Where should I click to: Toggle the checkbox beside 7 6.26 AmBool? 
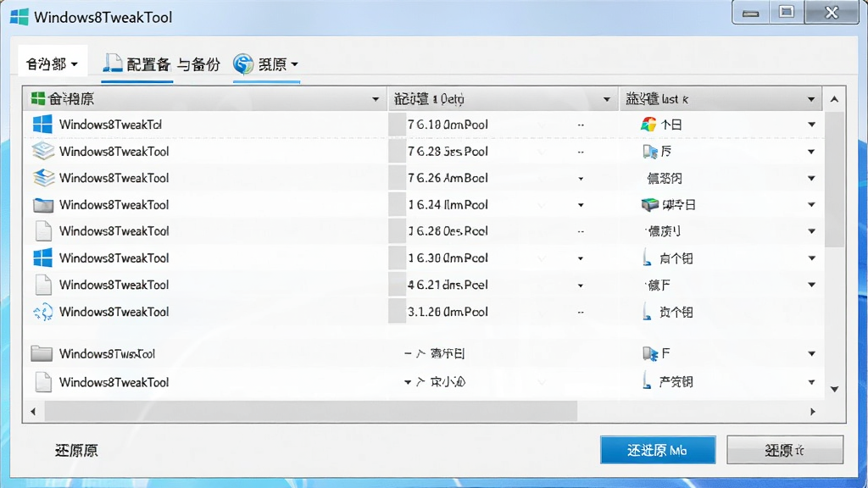pyautogui.click(x=397, y=178)
